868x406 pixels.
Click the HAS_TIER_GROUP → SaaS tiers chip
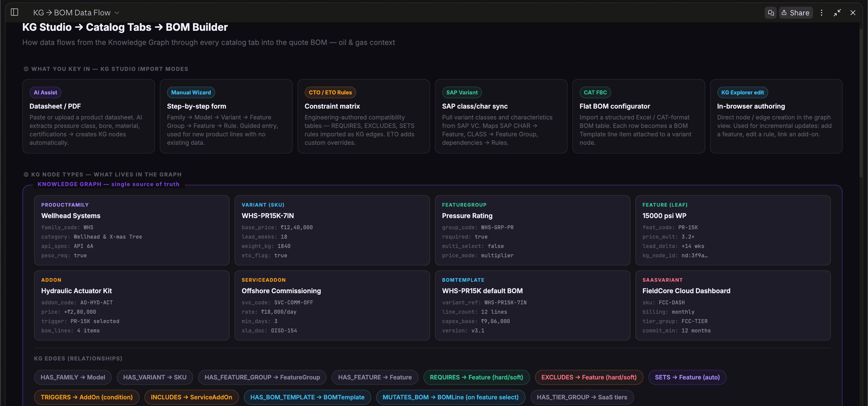[x=582, y=397]
